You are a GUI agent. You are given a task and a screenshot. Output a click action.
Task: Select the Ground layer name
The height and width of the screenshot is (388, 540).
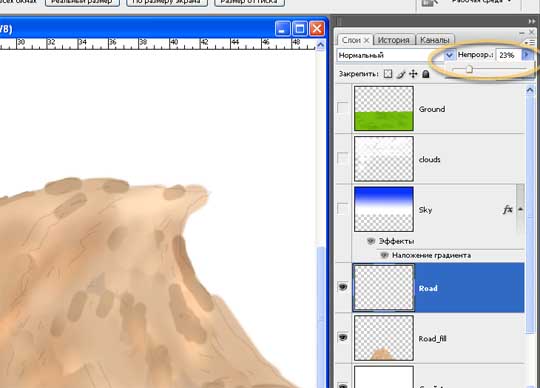tap(432, 109)
